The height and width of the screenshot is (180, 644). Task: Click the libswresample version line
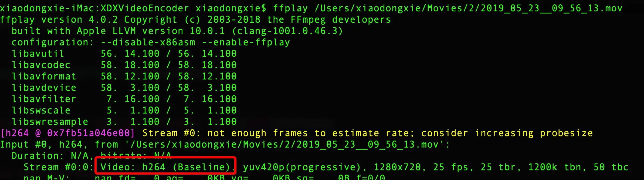coord(124,122)
